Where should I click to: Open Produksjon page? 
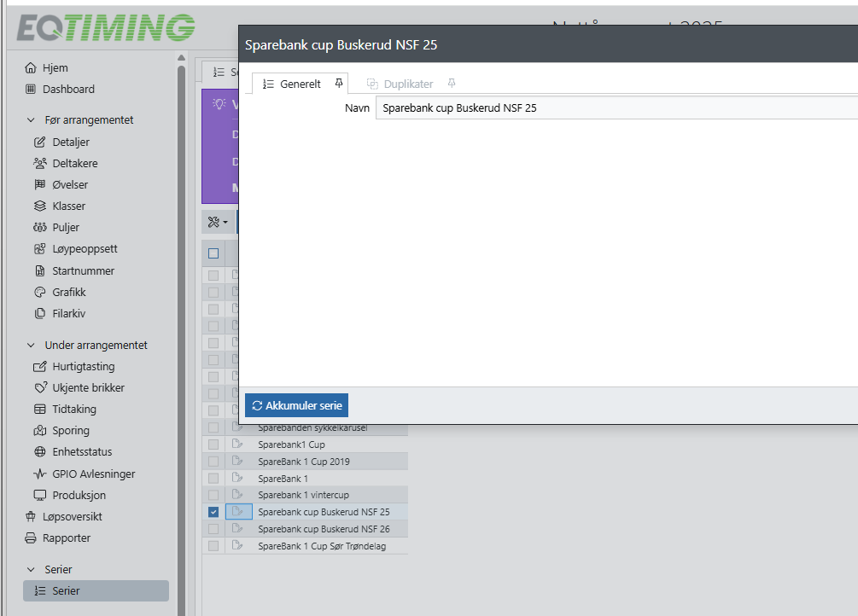pos(69,495)
